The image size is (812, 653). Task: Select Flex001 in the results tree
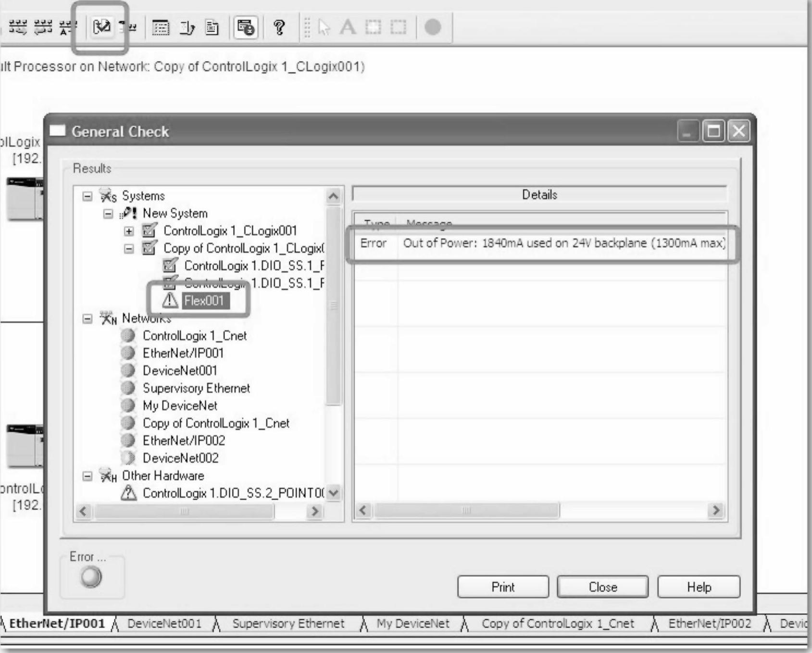[205, 301]
